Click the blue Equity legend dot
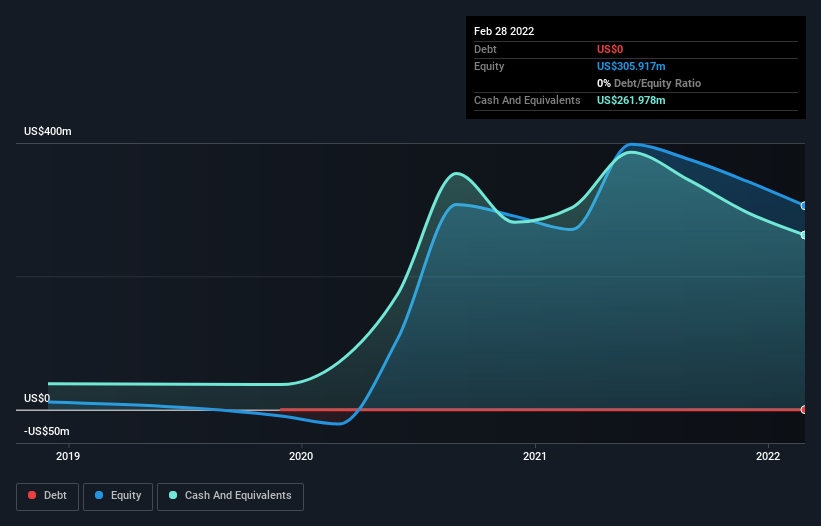Image resolution: width=821 pixels, height=526 pixels. (x=99, y=495)
